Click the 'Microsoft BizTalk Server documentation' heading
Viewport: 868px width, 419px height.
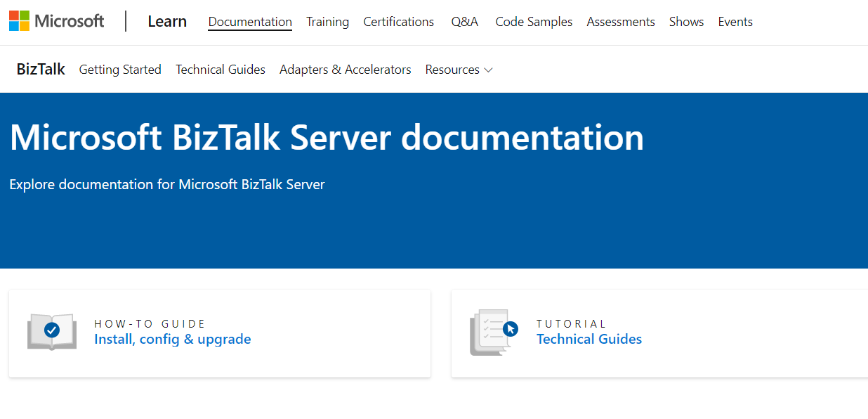[x=327, y=137]
